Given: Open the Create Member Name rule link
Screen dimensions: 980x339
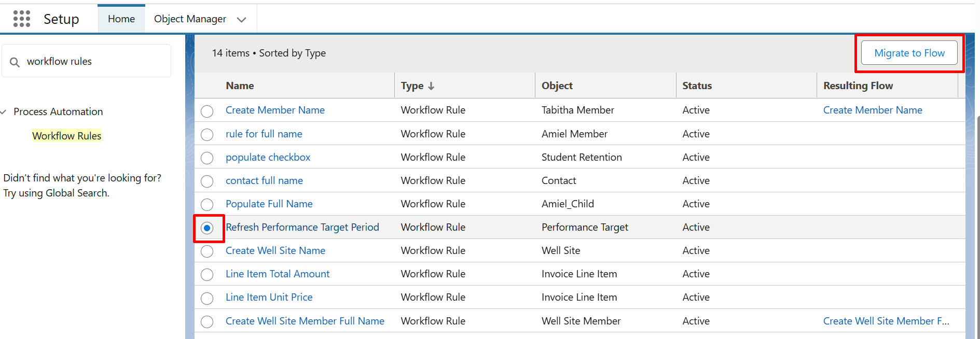Looking at the screenshot, I should (x=275, y=110).
